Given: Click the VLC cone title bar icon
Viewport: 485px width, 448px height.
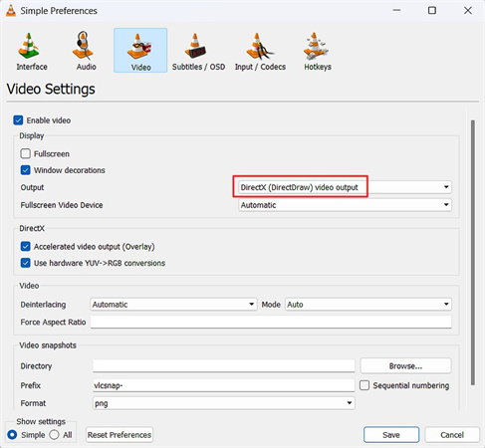Looking at the screenshot, I should [11, 11].
